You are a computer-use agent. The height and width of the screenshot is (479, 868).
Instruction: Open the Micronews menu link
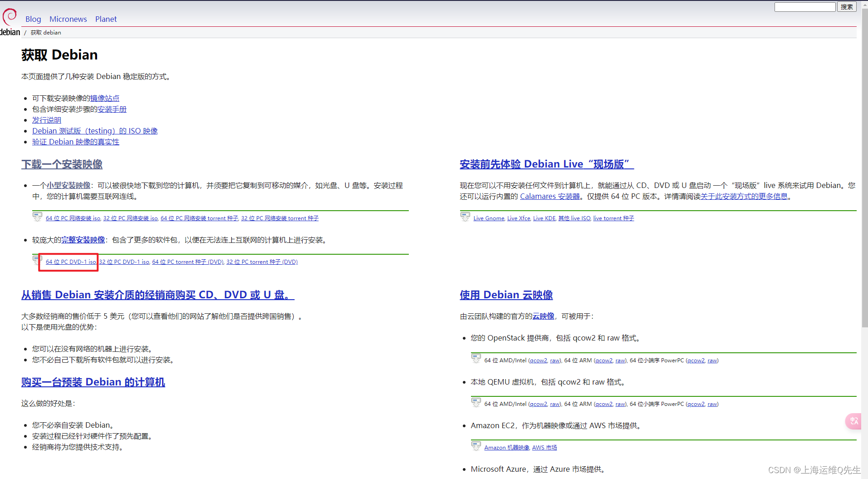68,19
